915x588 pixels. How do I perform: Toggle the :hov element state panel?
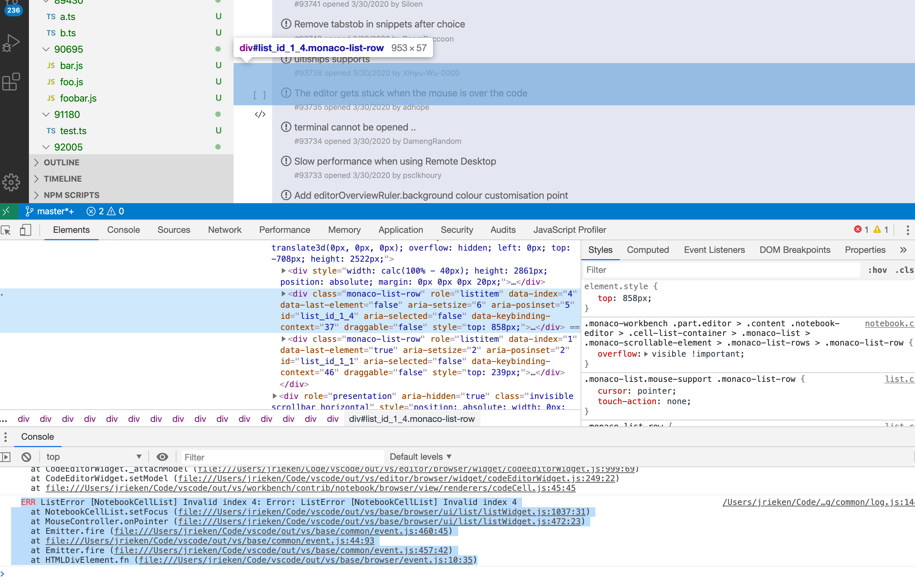coord(877,270)
